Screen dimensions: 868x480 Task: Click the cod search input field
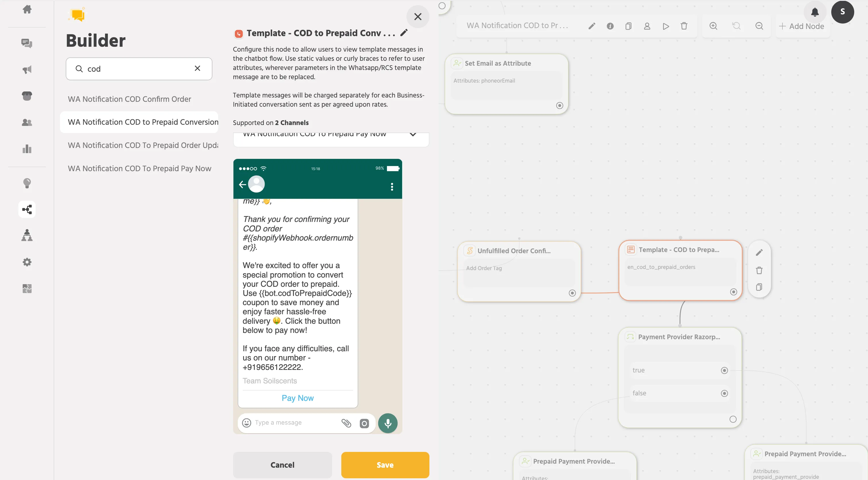[138, 68]
